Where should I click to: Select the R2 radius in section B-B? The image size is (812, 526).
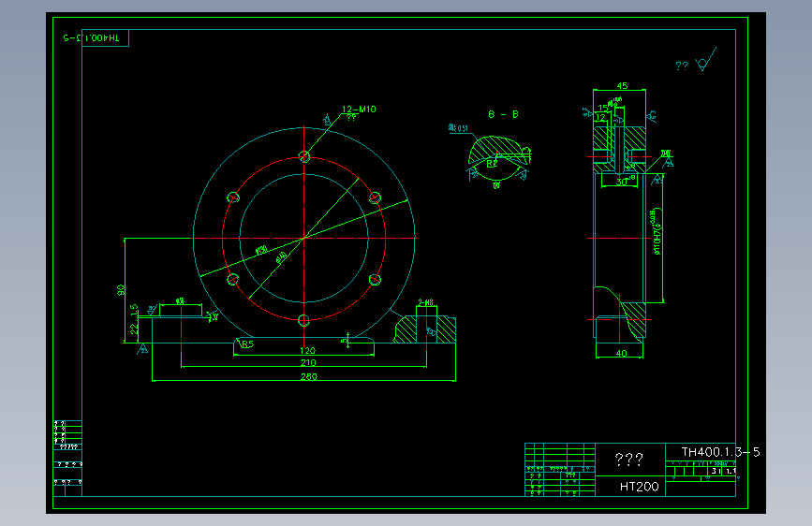click(492, 164)
